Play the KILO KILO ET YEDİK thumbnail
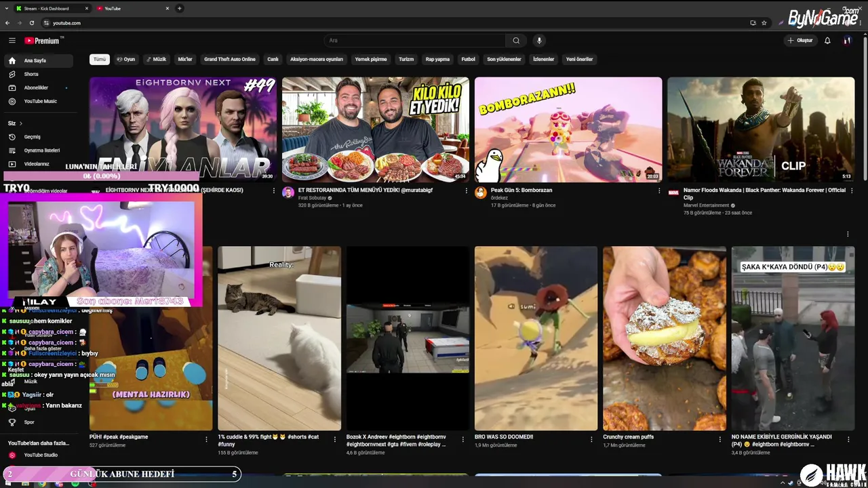The image size is (868, 488). point(376,129)
